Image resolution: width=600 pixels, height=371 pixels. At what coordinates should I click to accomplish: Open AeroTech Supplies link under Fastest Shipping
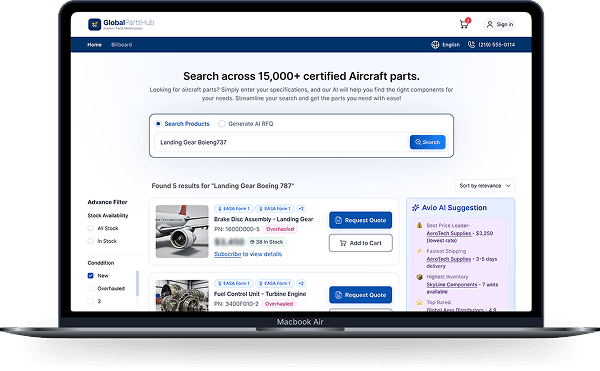[x=449, y=259]
